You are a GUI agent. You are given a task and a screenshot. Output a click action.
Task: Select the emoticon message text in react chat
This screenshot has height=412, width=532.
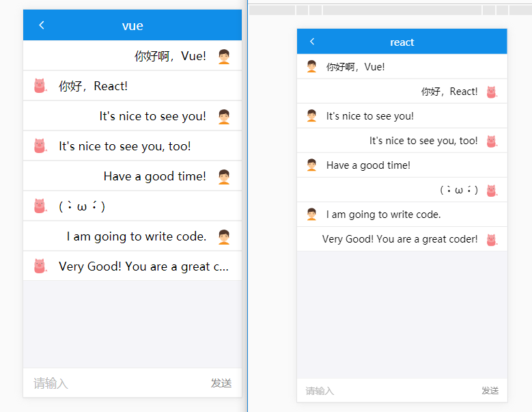tap(459, 190)
